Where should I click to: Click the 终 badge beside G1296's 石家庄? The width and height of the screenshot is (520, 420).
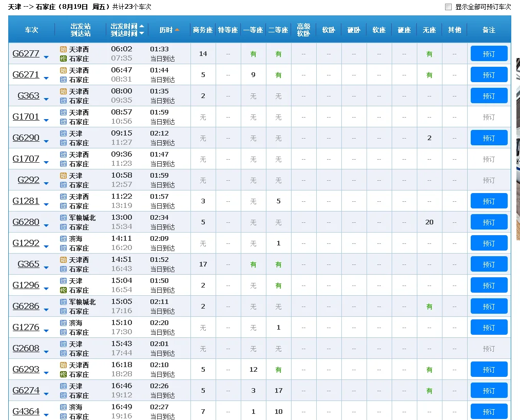click(x=63, y=290)
